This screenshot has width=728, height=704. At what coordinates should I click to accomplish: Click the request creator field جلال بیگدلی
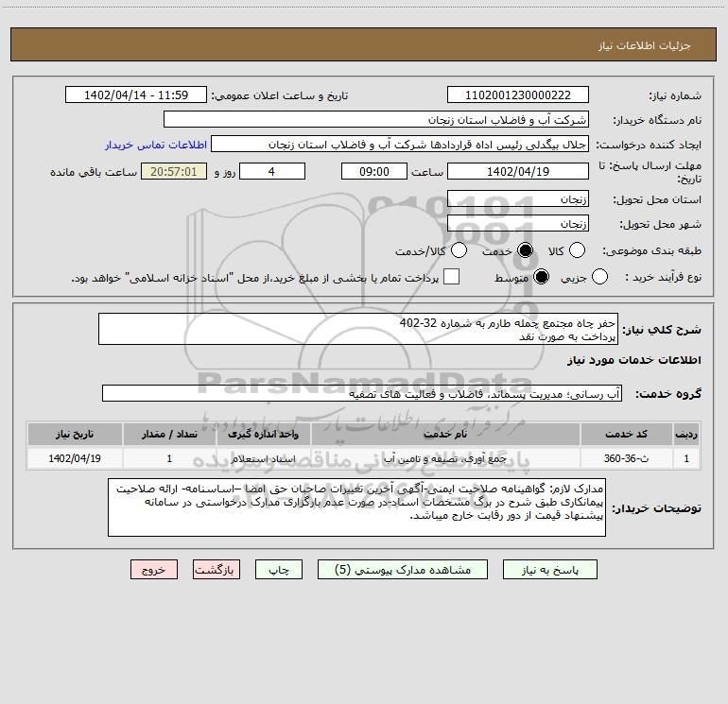(x=400, y=145)
